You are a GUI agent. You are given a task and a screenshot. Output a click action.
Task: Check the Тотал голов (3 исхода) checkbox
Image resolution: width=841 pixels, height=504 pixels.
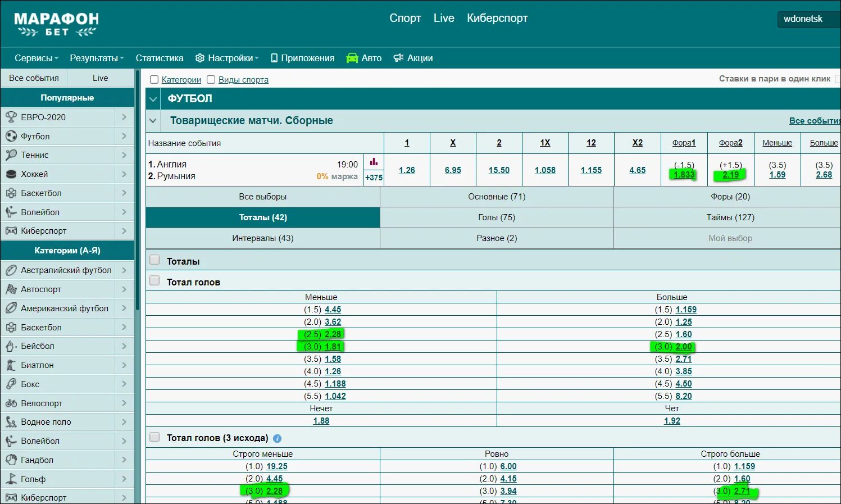pos(154,437)
